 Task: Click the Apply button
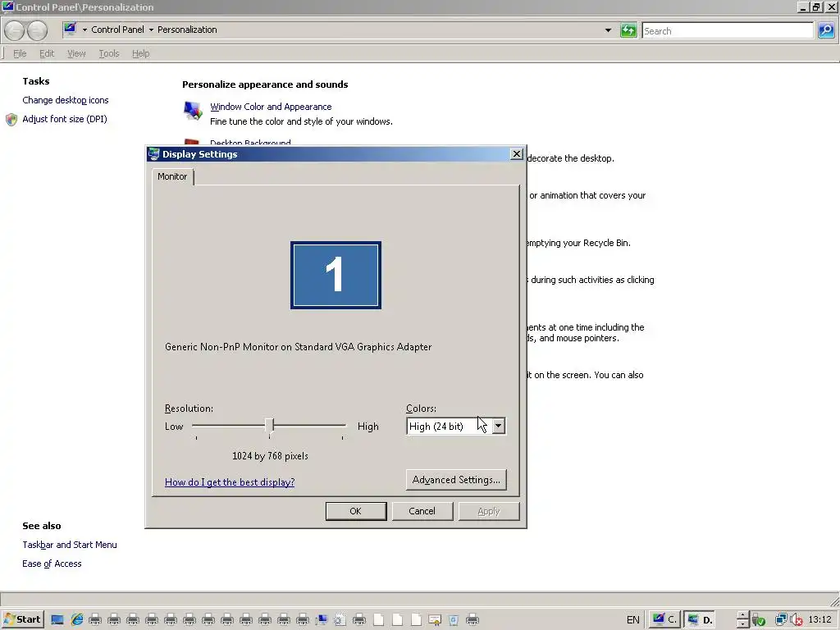pos(489,511)
